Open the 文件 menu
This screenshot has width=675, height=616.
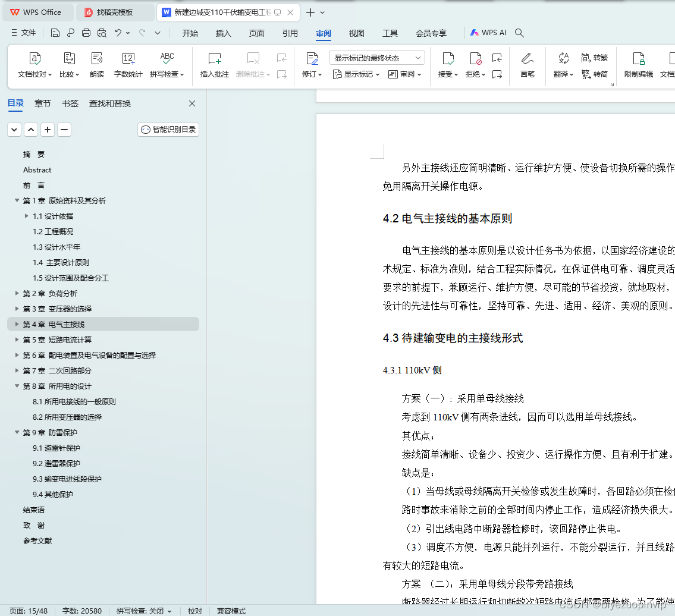coord(24,33)
